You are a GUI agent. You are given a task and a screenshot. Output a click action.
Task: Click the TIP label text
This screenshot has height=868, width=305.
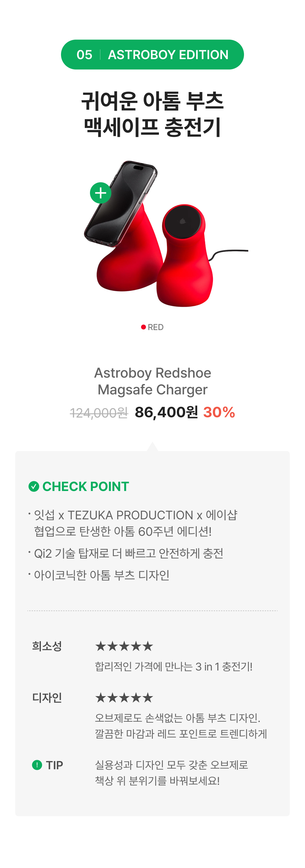pos(54,765)
